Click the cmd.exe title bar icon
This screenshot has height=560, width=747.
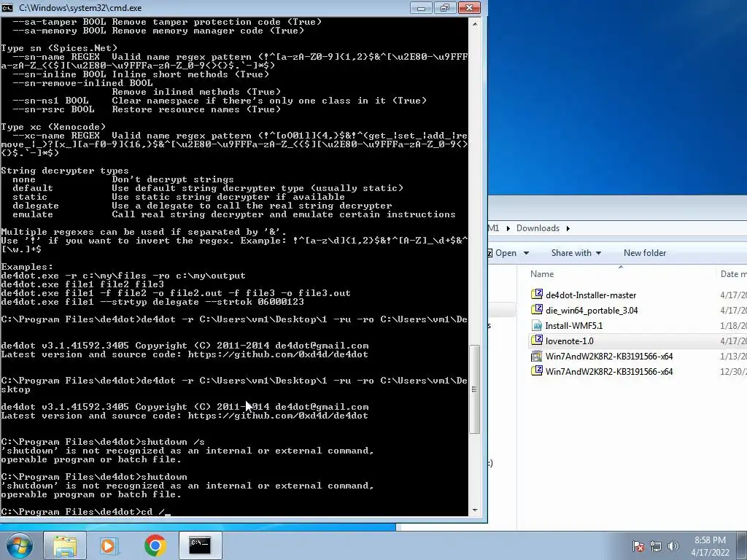7,7
